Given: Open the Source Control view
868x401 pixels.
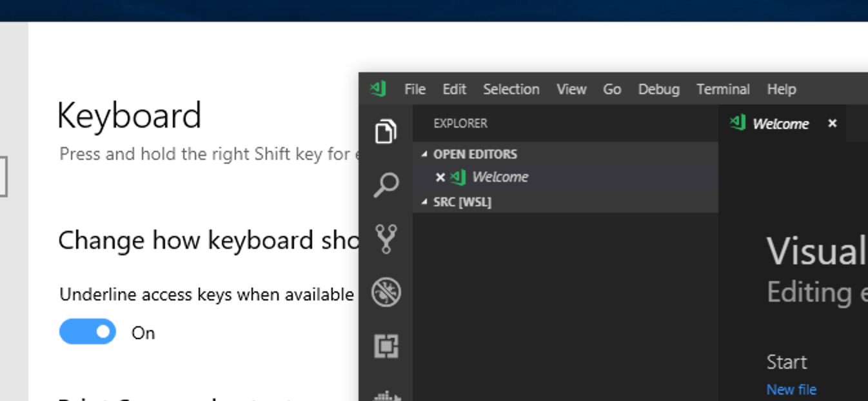Looking at the screenshot, I should pyautogui.click(x=386, y=239).
